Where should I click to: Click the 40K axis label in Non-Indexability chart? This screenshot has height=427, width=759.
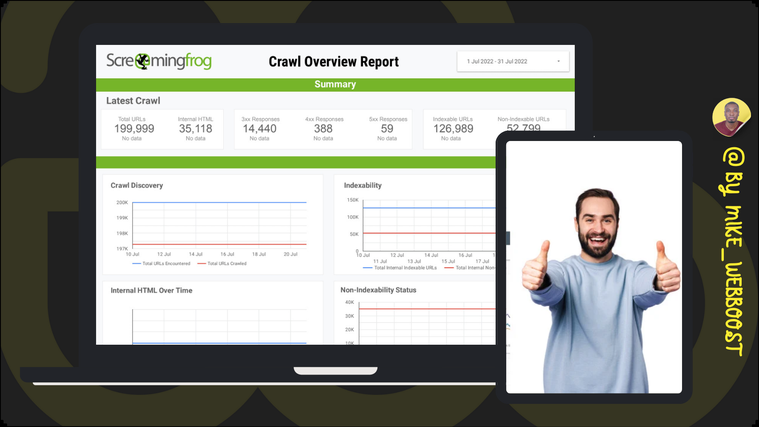point(349,302)
